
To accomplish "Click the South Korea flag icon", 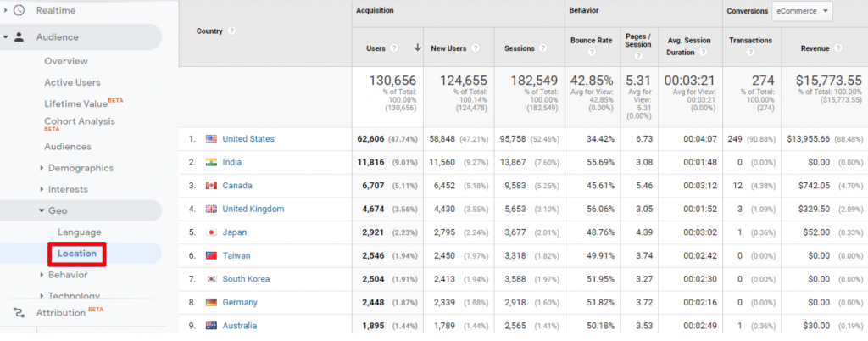I will [211, 279].
